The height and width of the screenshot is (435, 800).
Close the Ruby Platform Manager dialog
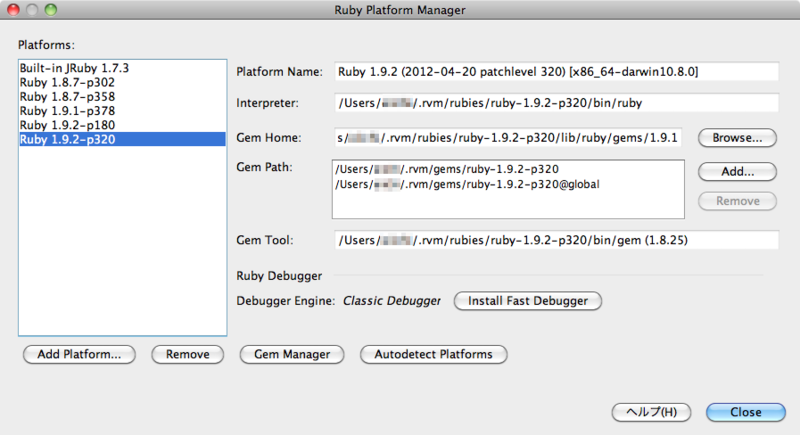[x=745, y=412]
